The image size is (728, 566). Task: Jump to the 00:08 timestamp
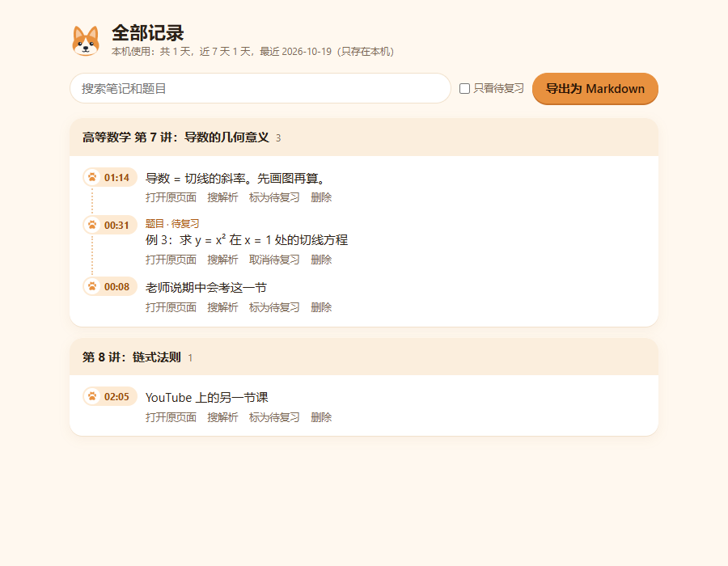coord(110,287)
